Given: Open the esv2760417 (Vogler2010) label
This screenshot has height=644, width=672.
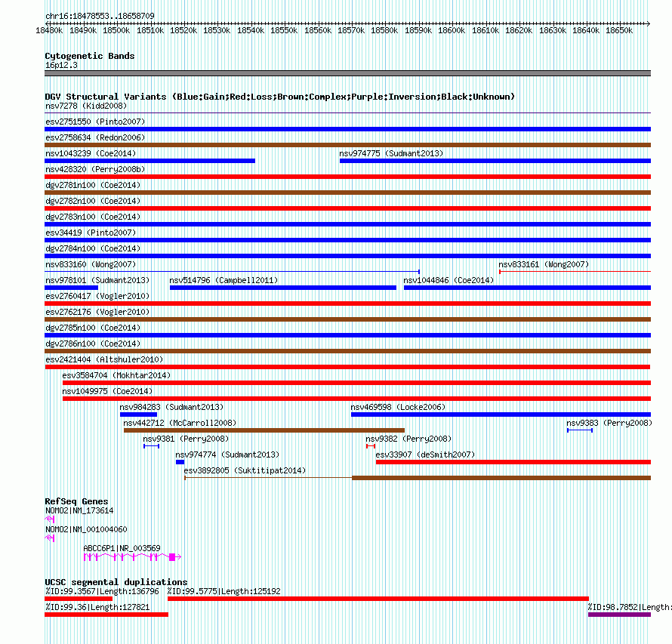Looking at the screenshot, I should tap(97, 296).
